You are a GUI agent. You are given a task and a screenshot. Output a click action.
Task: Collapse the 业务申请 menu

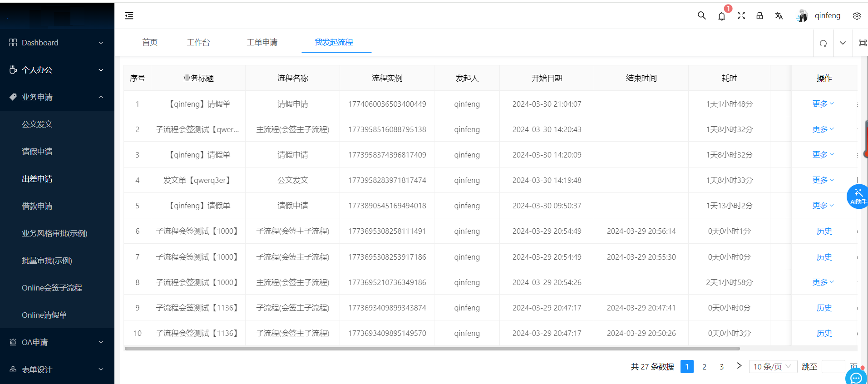(x=101, y=97)
